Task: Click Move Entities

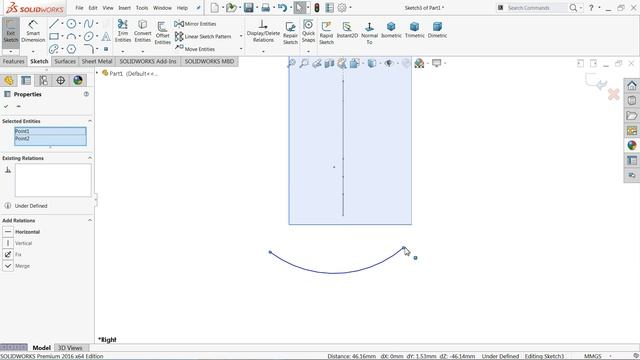Action: pyautogui.click(x=195, y=49)
